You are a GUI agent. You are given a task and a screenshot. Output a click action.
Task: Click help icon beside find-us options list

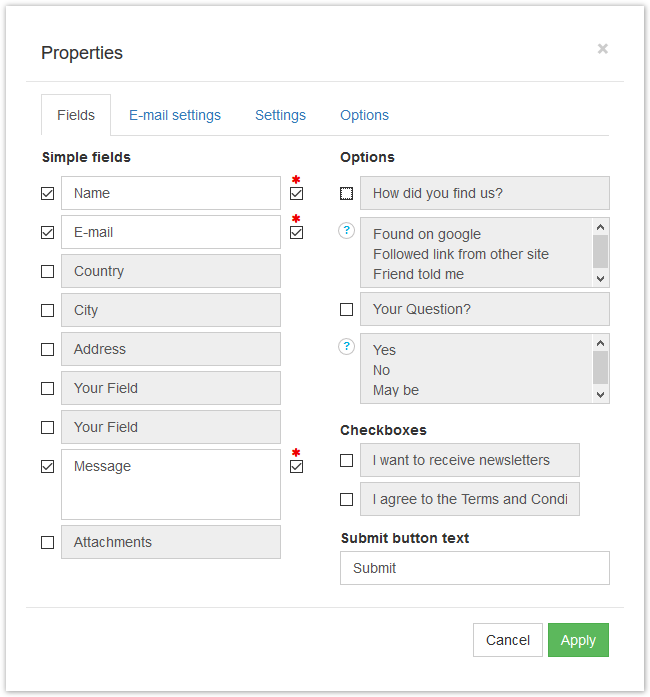click(346, 230)
